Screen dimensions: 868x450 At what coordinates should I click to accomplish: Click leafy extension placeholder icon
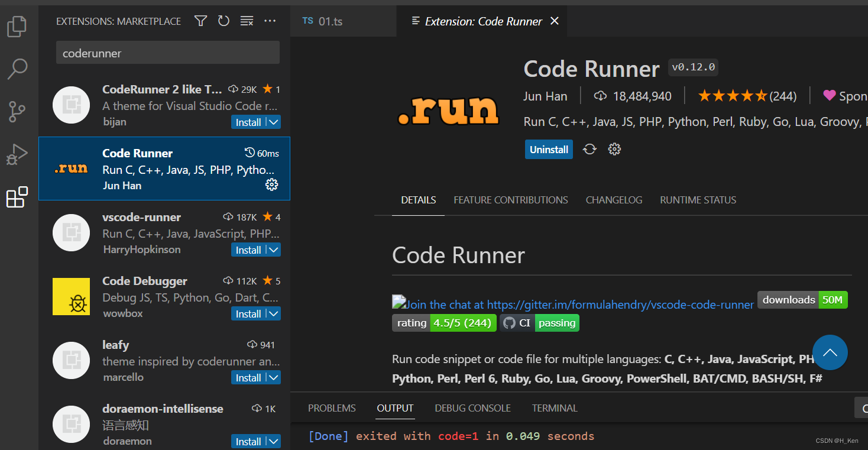click(71, 360)
